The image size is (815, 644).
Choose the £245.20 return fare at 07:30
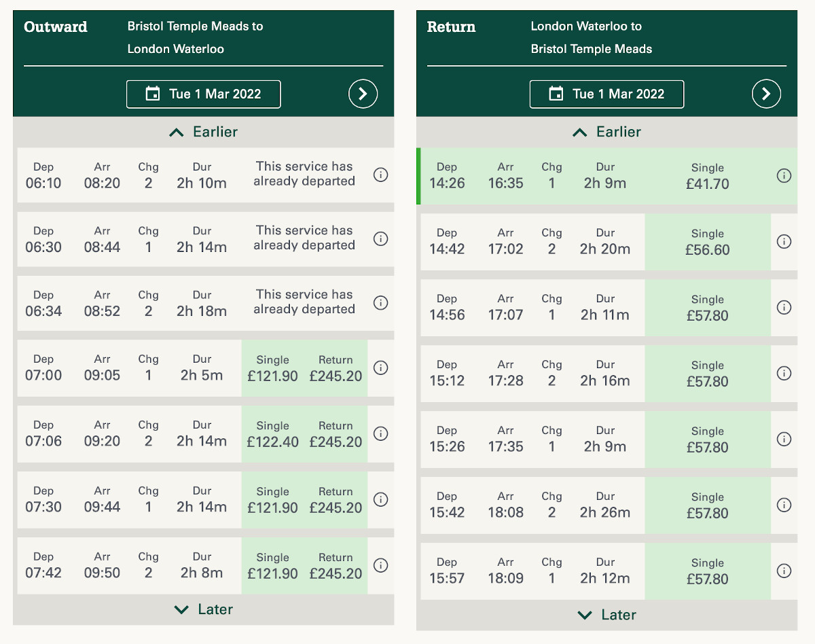336,500
